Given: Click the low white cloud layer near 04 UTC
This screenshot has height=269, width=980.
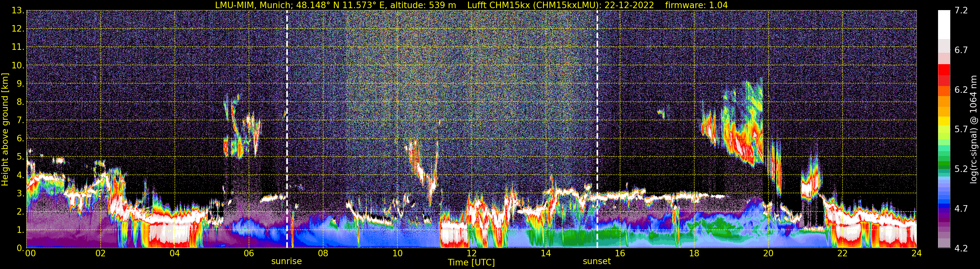Looking at the screenshot, I should tap(175, 219).
